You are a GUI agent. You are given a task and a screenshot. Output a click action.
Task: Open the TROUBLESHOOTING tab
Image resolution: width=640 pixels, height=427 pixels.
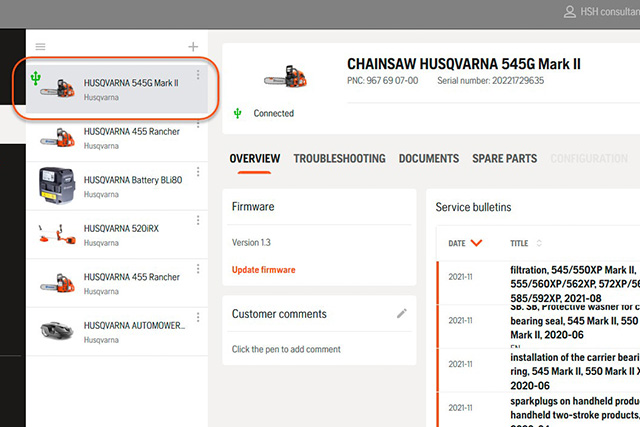(340, 158)
